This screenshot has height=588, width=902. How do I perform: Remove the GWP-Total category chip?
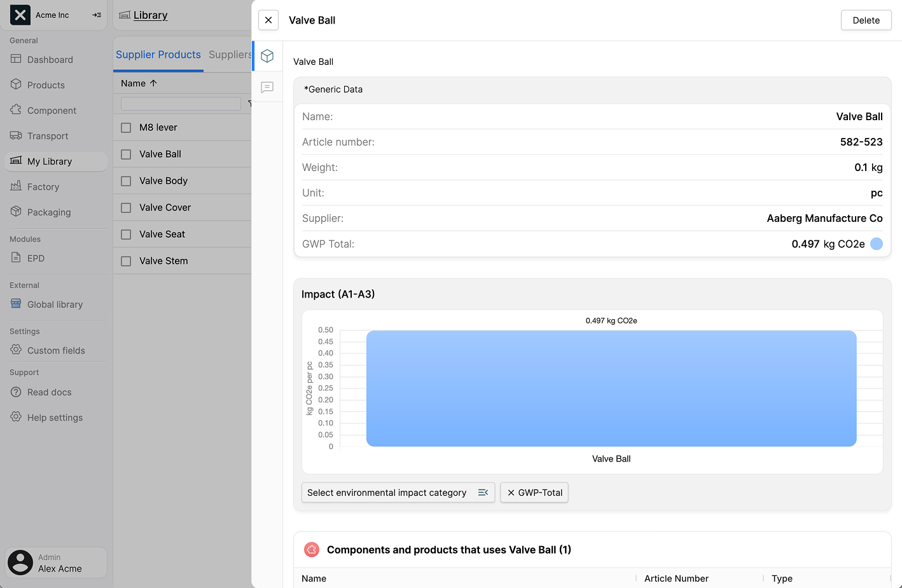point(511,493)
